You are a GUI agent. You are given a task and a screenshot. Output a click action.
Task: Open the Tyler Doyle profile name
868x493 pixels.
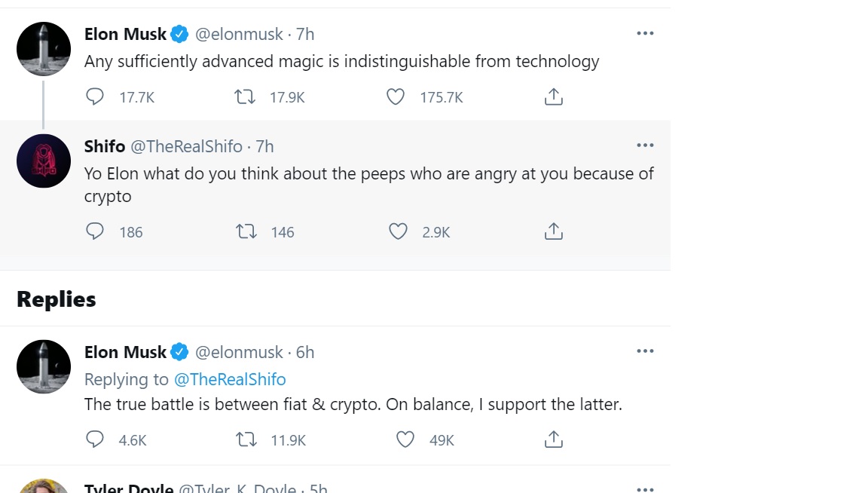click(x=129, y=488)
